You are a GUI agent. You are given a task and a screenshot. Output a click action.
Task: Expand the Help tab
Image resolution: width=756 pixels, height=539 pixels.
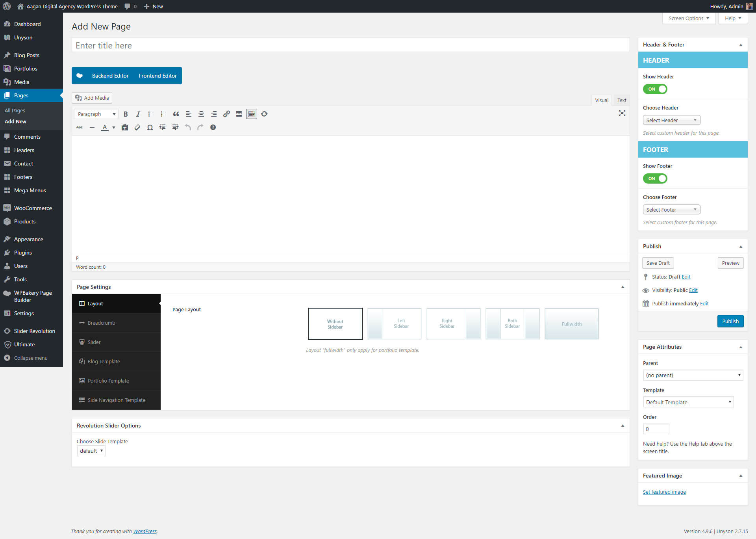coord(733,18)
